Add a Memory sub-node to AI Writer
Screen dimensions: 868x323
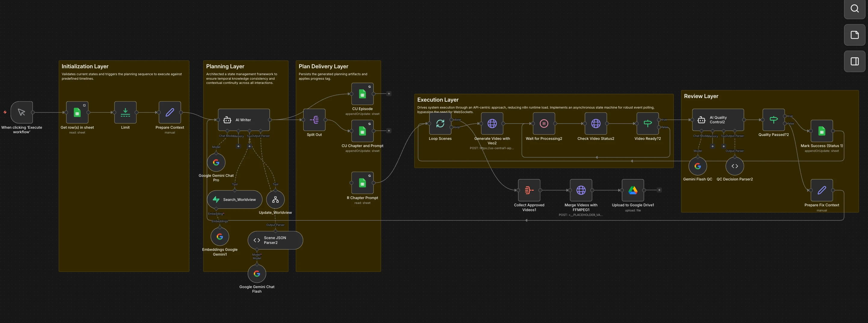point(238,146)
